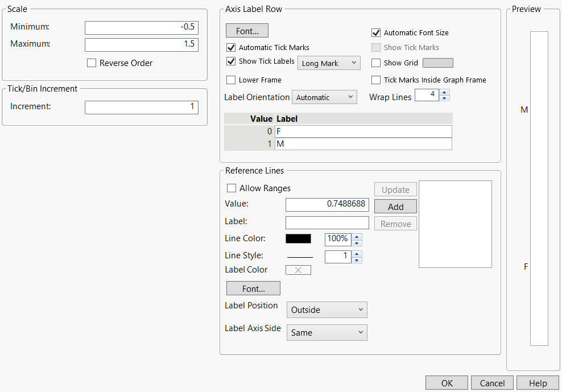Change Label Position from Outside

tap(327, 310)
